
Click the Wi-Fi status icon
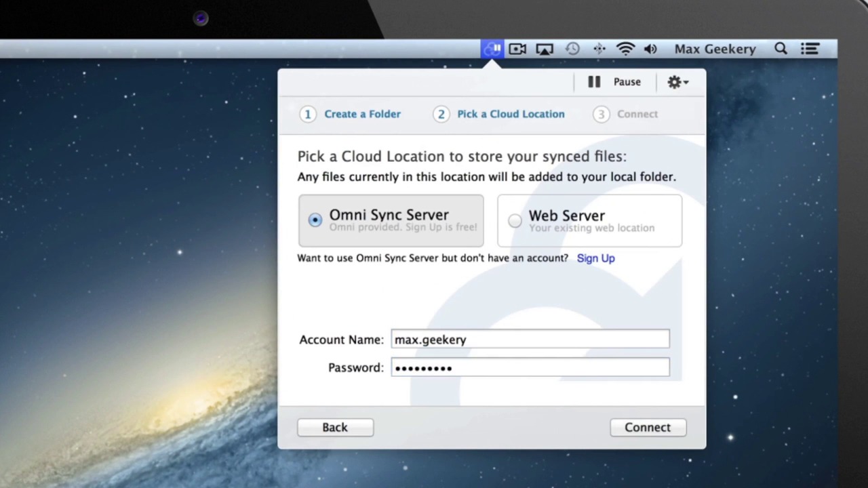pyautogui.click(x=625, y=49)
